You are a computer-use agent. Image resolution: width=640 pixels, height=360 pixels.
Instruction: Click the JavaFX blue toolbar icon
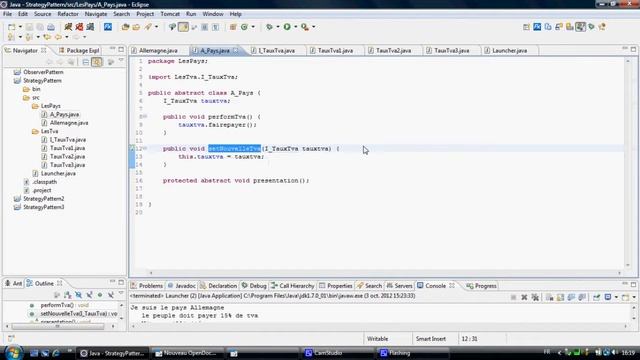click(108, 27)
